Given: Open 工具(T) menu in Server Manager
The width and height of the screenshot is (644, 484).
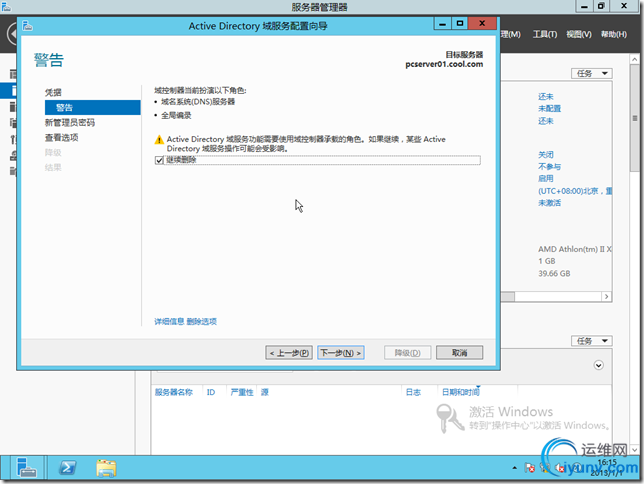Looking at the screenshot, I should point(545,34).
